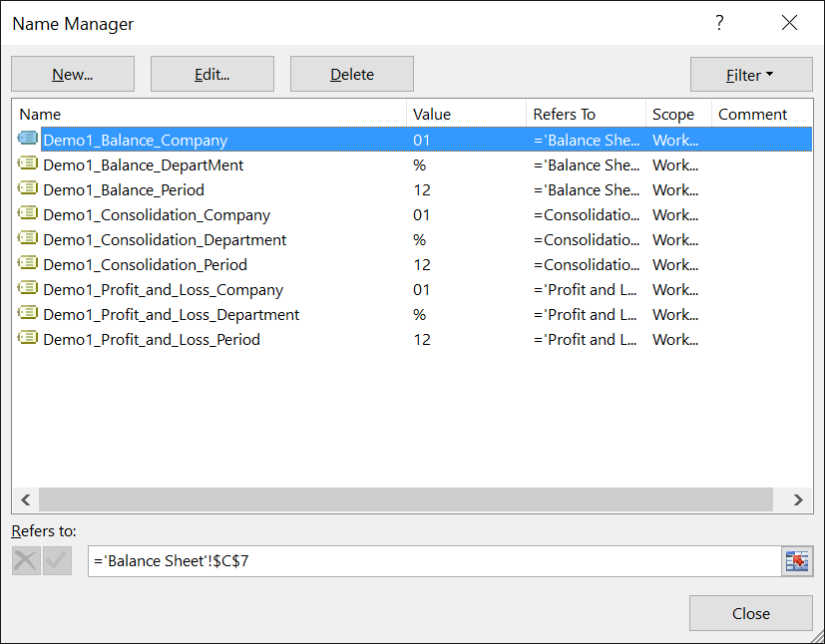Click the name icon beside Demo1_Profit_and_Loss_Period
825x644 pixels.
click(x=28, y=340)
